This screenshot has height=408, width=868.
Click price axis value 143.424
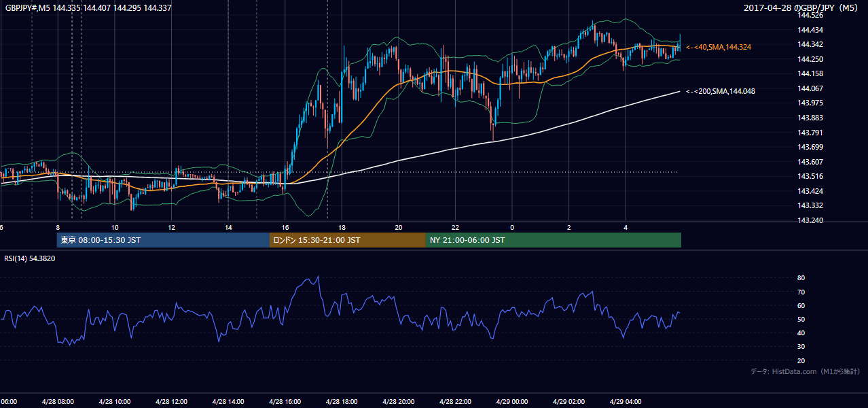811,191
